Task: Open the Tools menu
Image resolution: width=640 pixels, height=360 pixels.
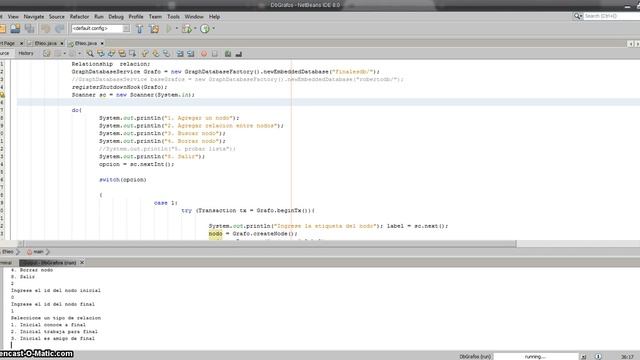Action: coord(173,17)
